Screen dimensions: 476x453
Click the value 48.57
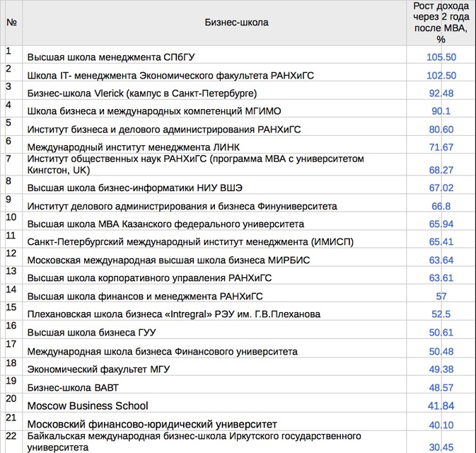[x=441, y=388]
